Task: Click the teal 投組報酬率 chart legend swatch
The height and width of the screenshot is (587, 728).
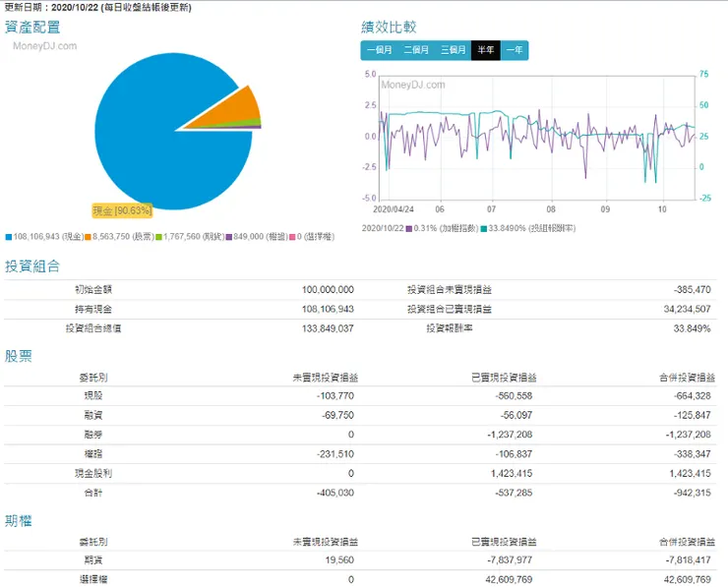Action: pyautogui.click(x=484, y=229)
